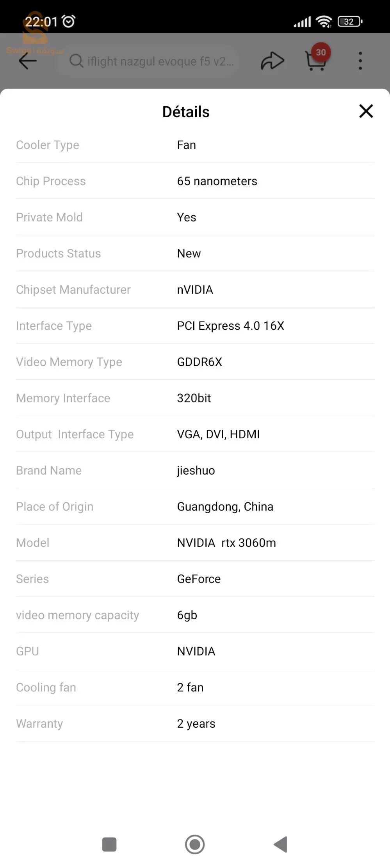Viewport: 390px width, 868px height.
Task: Tap the share arrow icon
Action: pyautogui.click(x=272, y=61)
